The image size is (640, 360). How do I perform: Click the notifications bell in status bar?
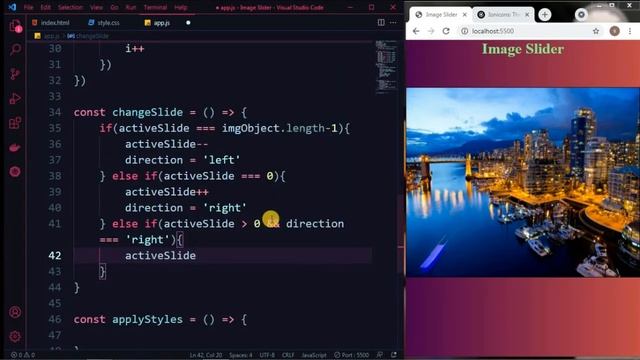click(x=394, y=355)
